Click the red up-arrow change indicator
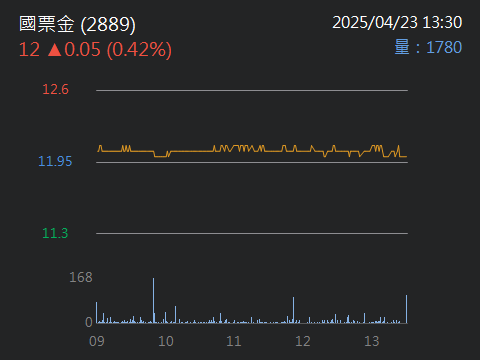Image resolution: width=480 pixels, height=360 pixels. 55,50
